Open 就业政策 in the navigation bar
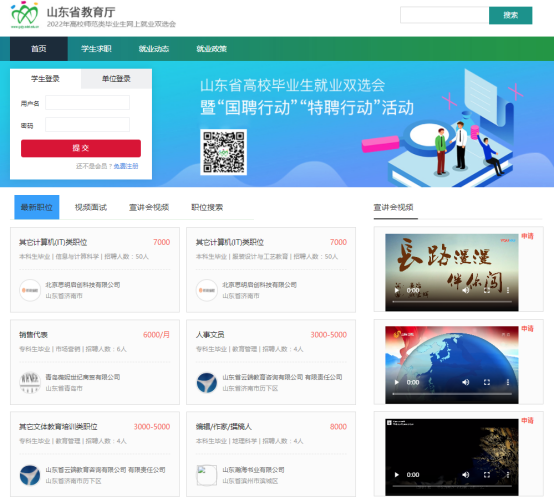This screenshot has width=554, height=504. tap(211, 49)
